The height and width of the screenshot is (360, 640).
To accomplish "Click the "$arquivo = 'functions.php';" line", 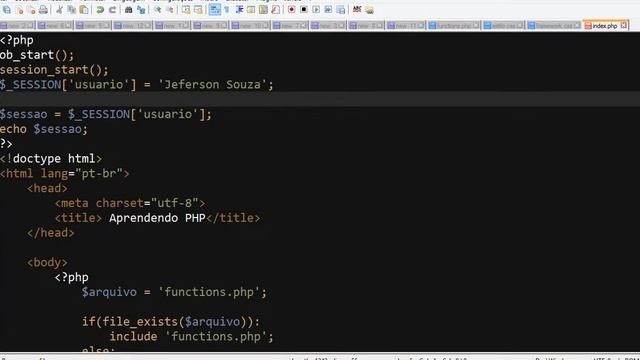I will [174, 292].
